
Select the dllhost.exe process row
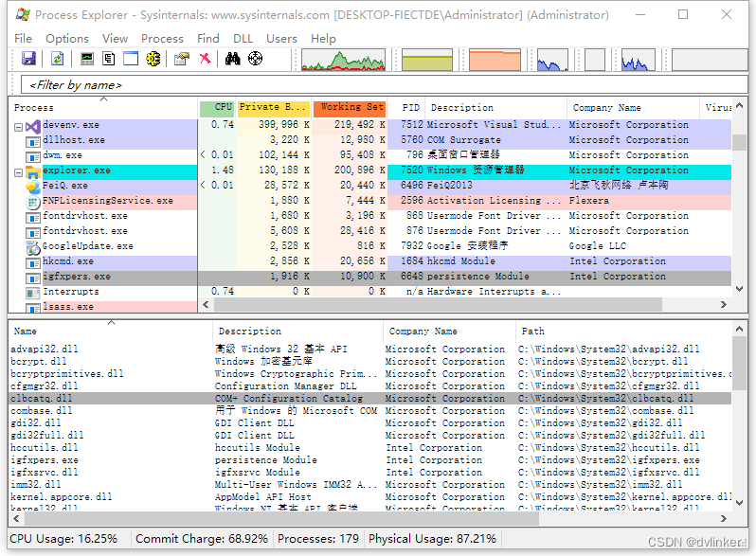pos(370,140)
